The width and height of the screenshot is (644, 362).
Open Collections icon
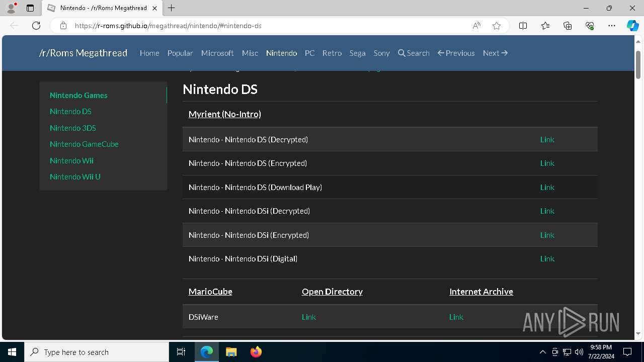[x=568, y=26]
